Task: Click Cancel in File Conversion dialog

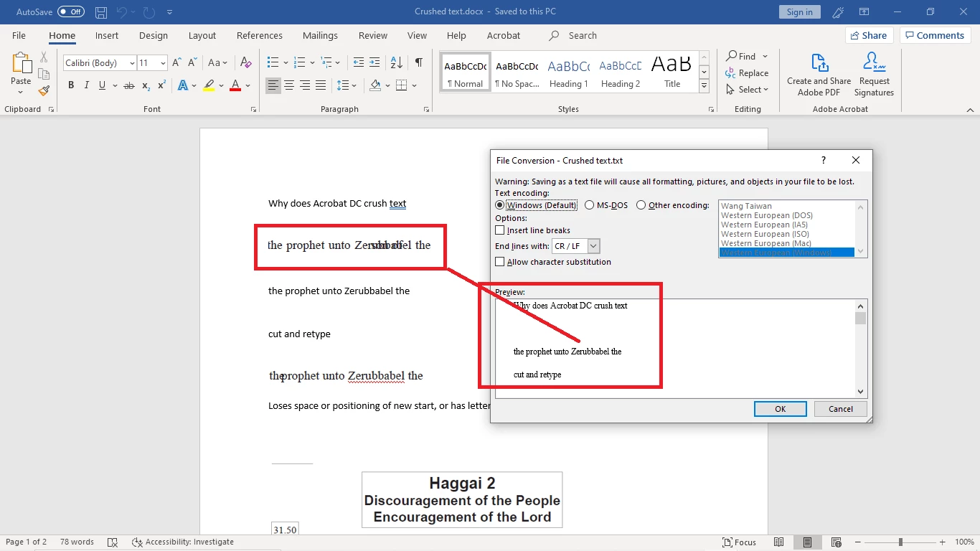Action: 841,409
